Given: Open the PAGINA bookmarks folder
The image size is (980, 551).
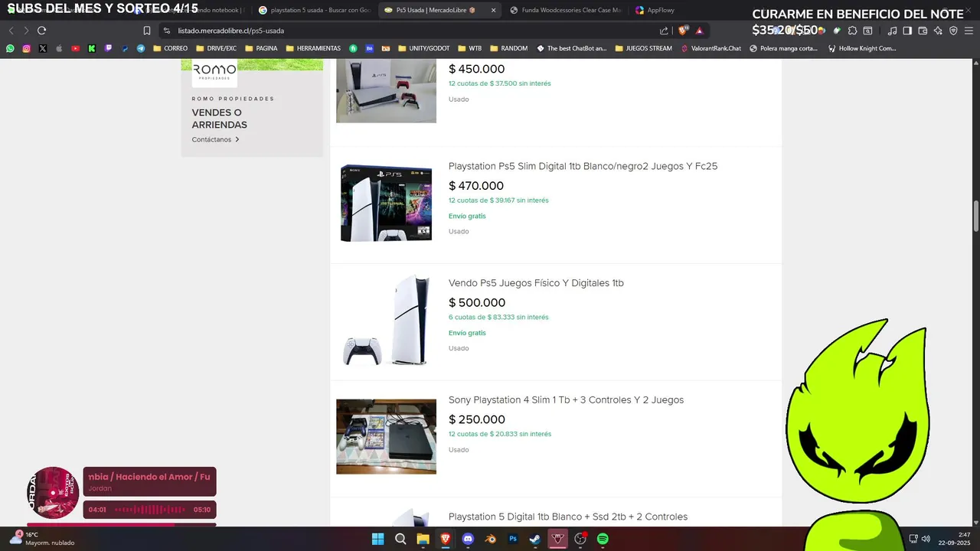Looking at the screenshot, I should coord(260,48).
